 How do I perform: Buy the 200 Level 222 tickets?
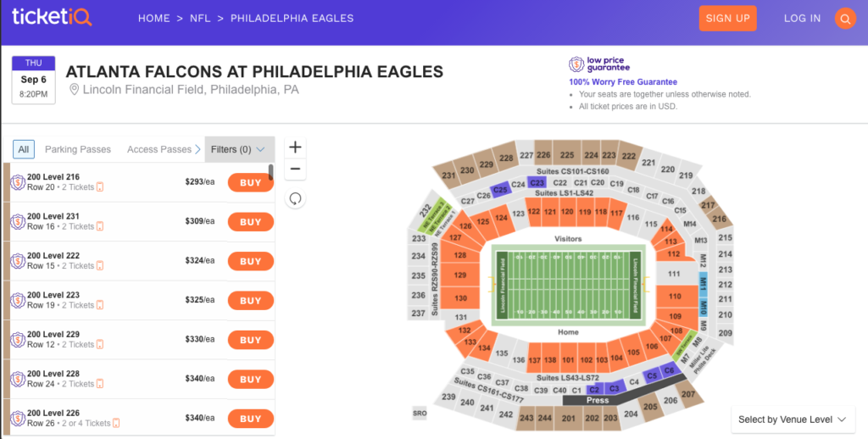pyautogui.click(x=250, y=261)
